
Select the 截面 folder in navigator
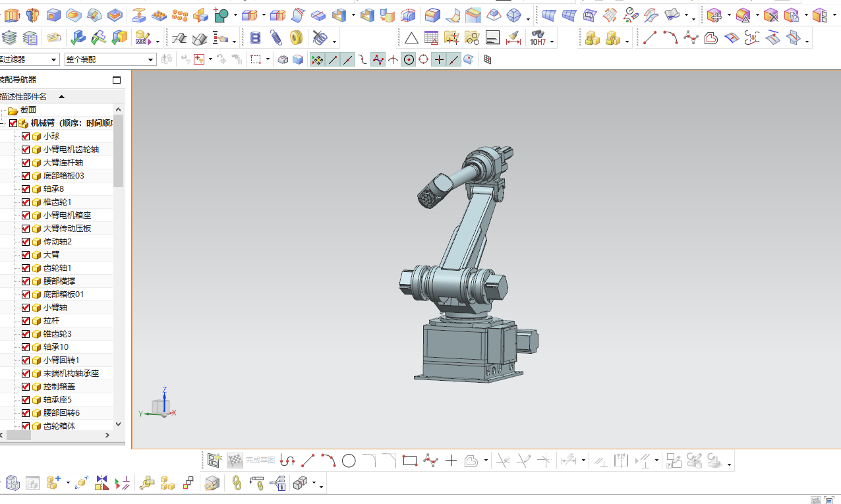pos(28,110)
